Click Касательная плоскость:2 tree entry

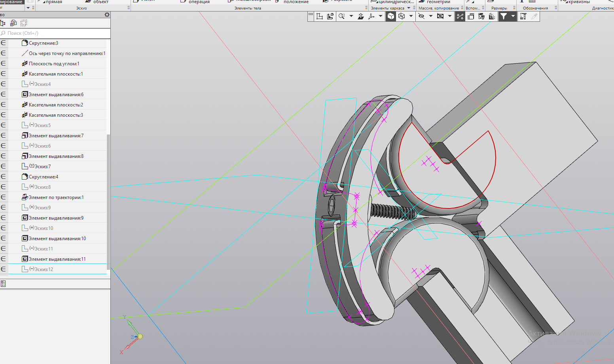[x=56, y=105]
